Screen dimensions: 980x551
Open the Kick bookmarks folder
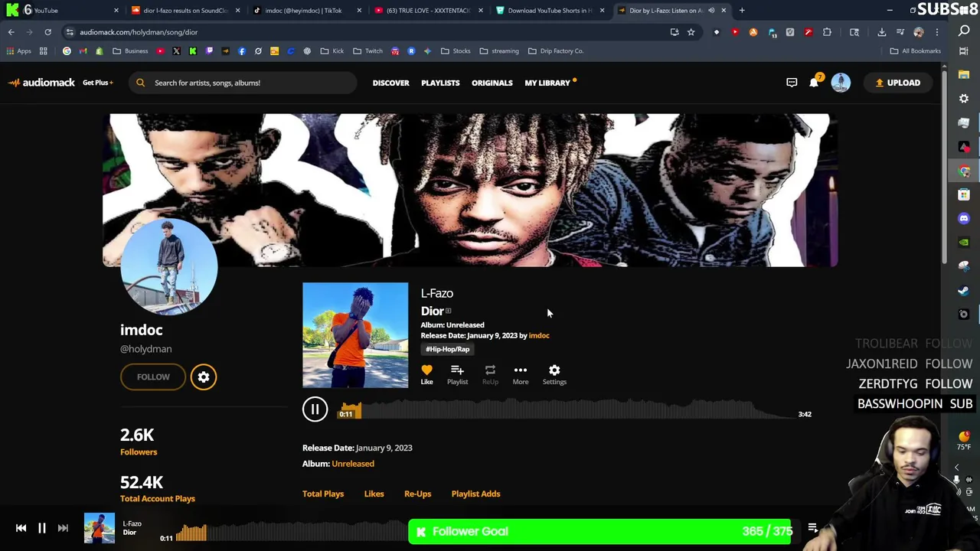tap(332, 51)
